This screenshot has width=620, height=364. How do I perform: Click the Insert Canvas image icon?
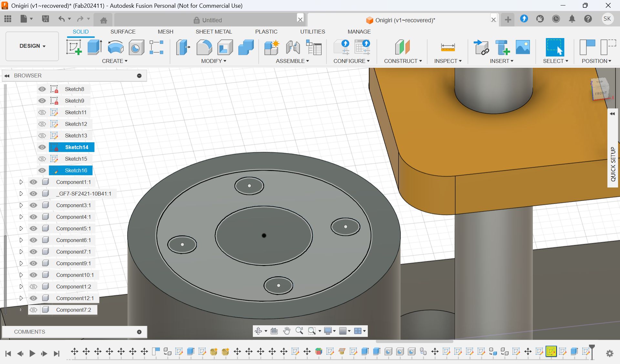pos(523,47)
